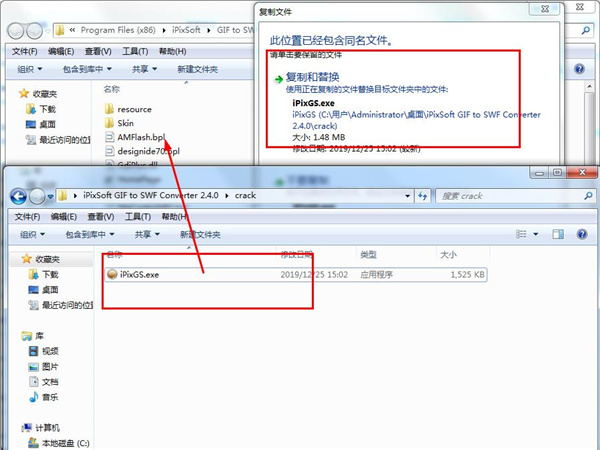Image resolution: width=600 pixels, height=450 pixels.
Task: Click iPixSoft GIF to SWF Converter 2.4.0 breadcrumb
Action: pyautogui.click(x=151, y=195)
